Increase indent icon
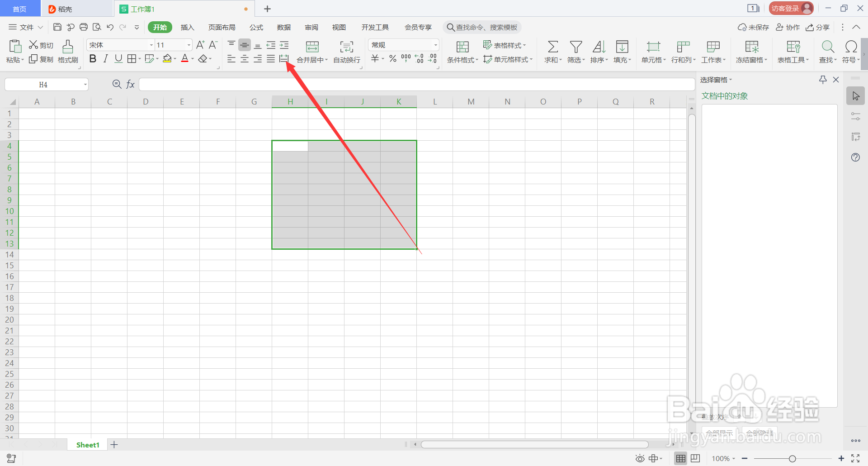This screenshot has width=868, height=466. tap(284, 45)
